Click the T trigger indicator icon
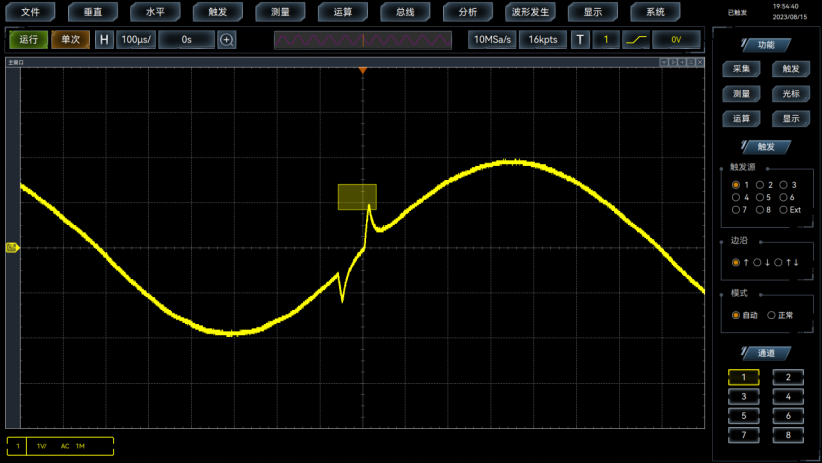822x463 pixels. (x=580, y=40)
